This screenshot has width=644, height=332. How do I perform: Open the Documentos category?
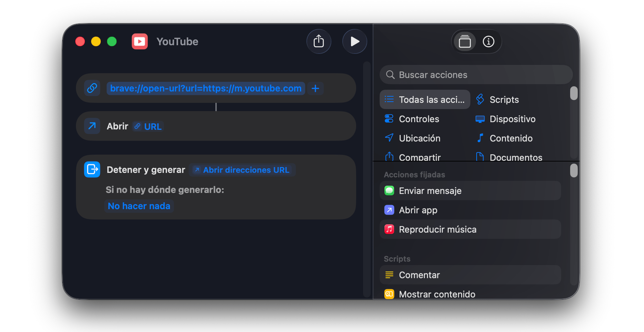(509, 157)
